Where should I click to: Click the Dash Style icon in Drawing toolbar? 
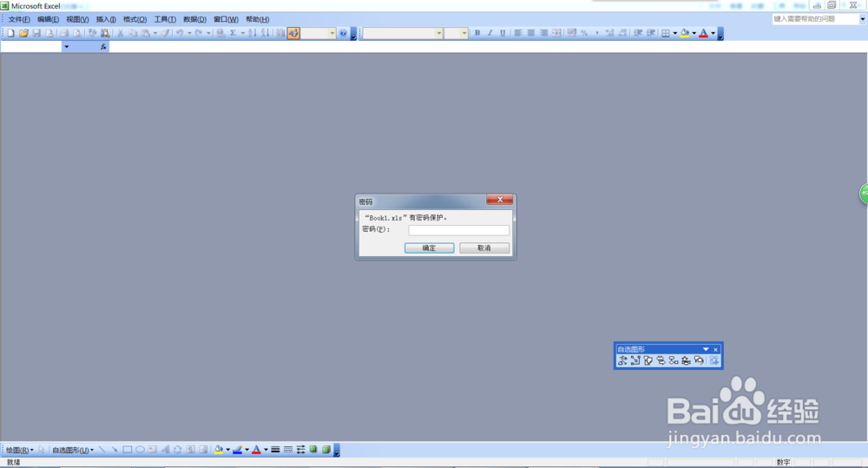click(x=288, y=450)
